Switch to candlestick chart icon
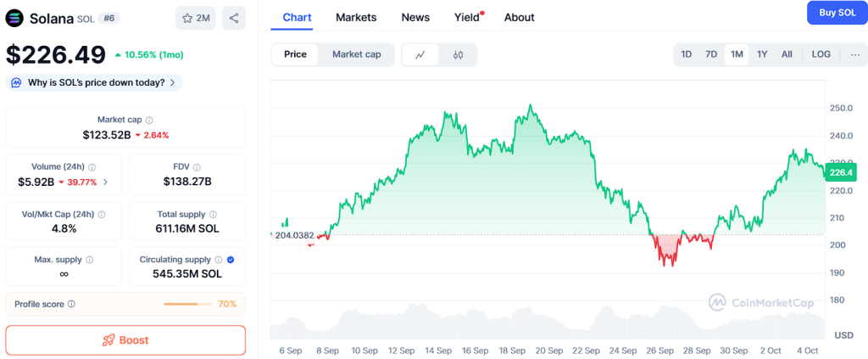 click(x=459, y=54)
